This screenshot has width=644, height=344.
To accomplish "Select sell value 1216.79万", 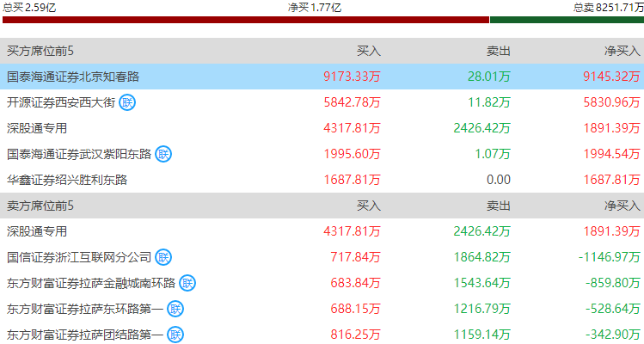I will 481,309.
